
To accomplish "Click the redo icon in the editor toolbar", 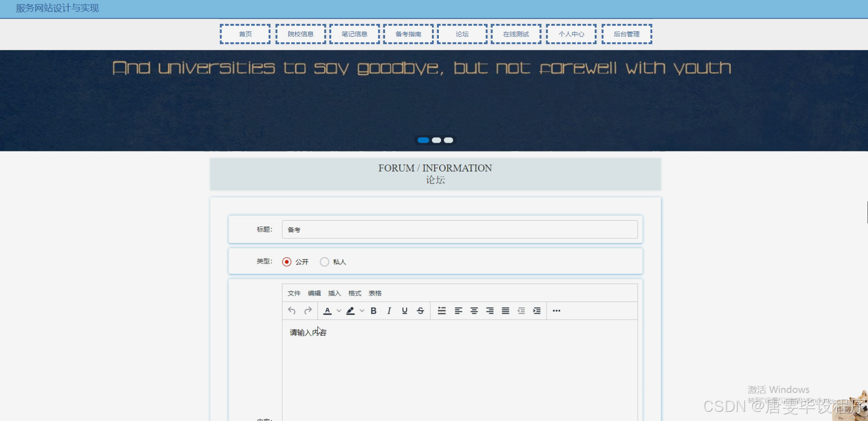I will coord(308,310).
